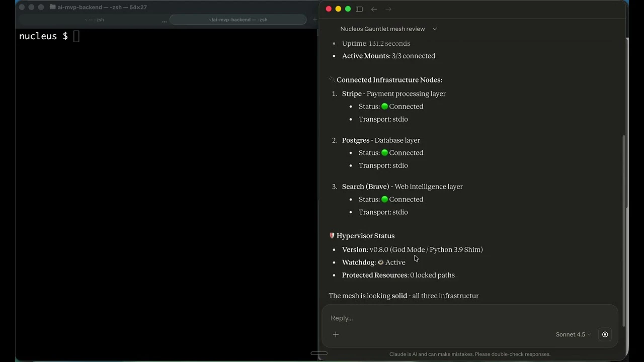The height and width of the screenshot is (362, 644).
Task: Click the ai-mvp-backend terminal window title
Action: [102, 7]
